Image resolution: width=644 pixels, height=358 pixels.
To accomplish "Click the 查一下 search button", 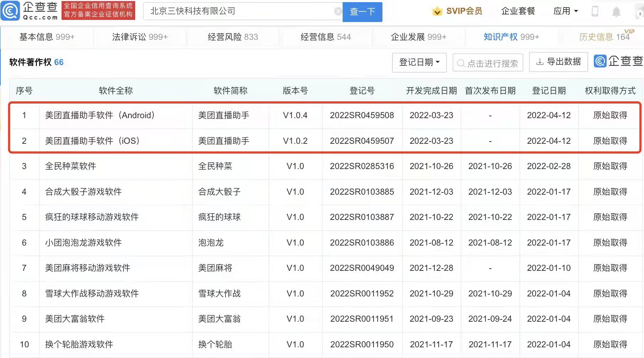I will coord(362,12).
